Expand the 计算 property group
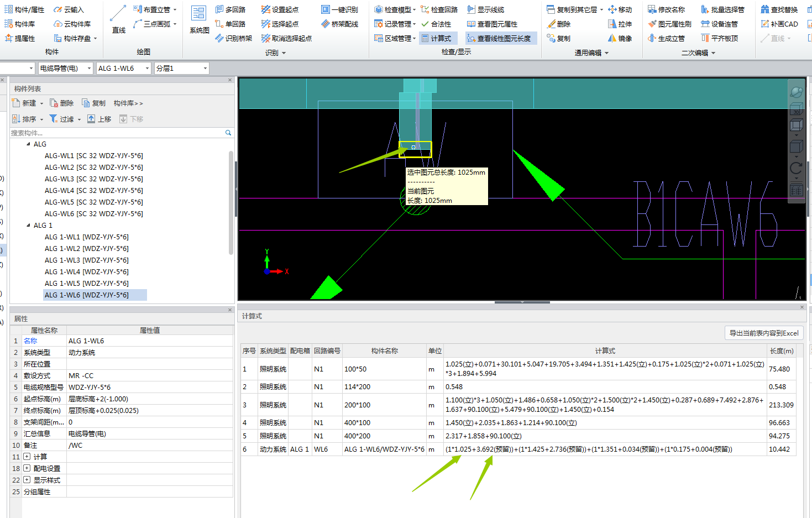 point(27,457)
